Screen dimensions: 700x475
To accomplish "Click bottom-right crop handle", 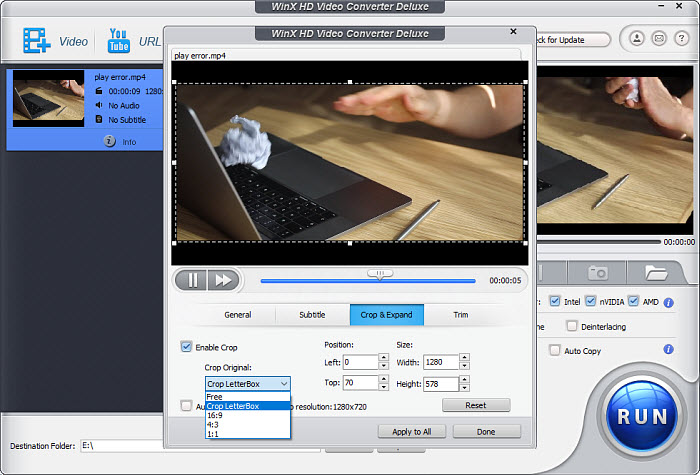I will click(525, 243).
